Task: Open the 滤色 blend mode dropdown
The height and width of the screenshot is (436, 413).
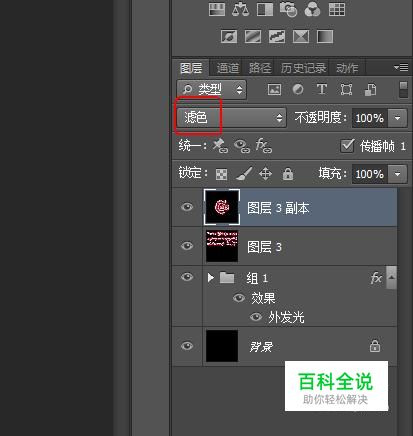Action: [x=231, y=117]
